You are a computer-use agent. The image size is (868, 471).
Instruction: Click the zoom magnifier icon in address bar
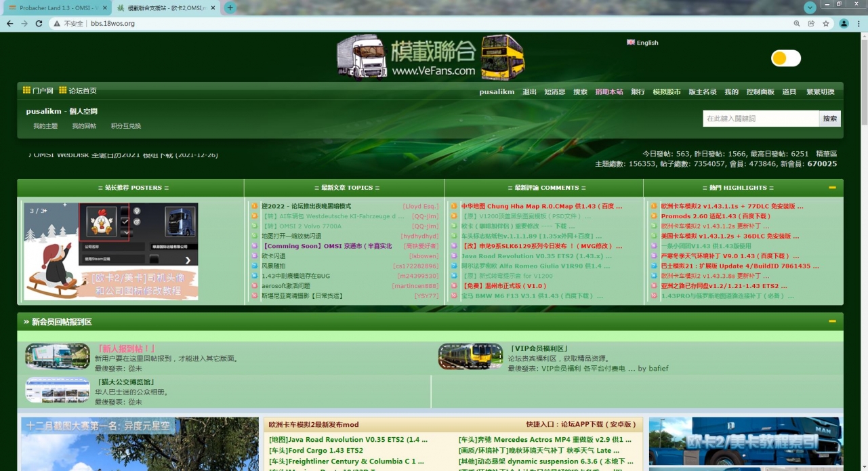coord(797,23)
